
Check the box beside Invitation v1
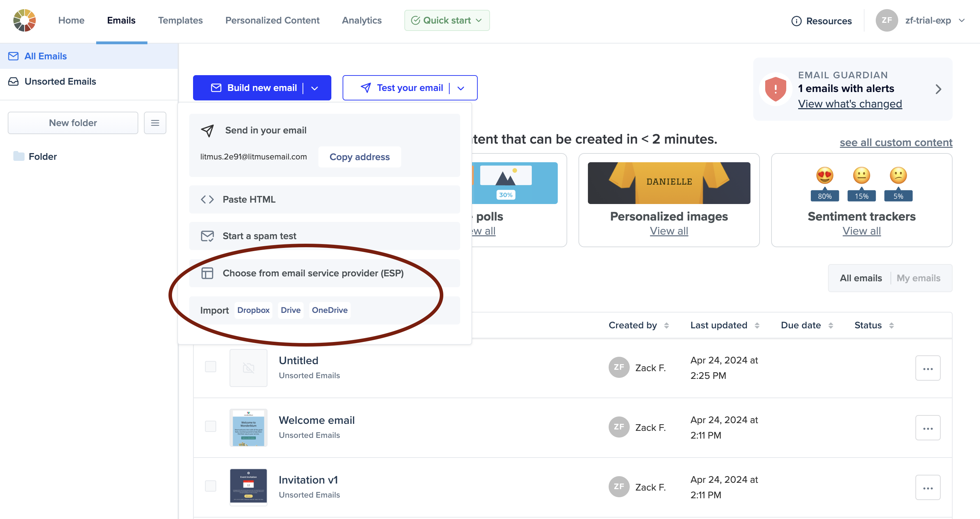tap(210, 486)
